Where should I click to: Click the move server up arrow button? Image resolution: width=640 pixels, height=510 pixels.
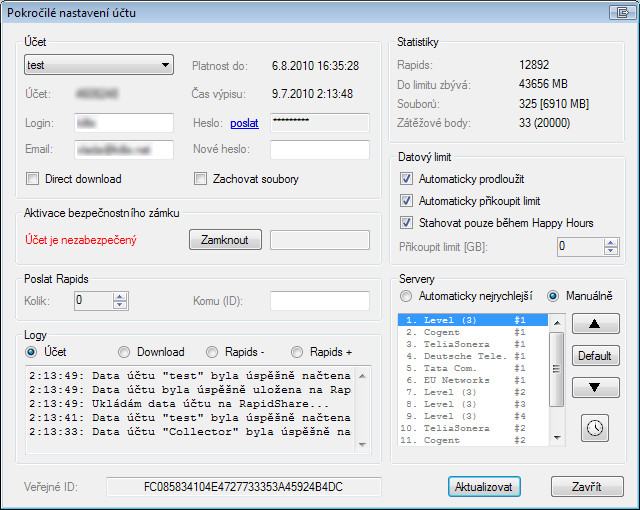595,324
